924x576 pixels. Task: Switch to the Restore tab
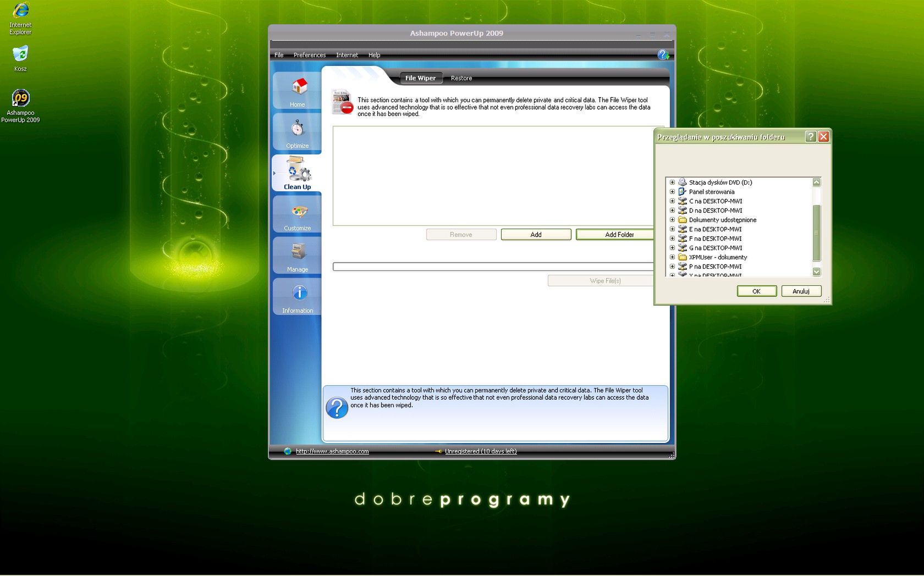click(461, 78)
